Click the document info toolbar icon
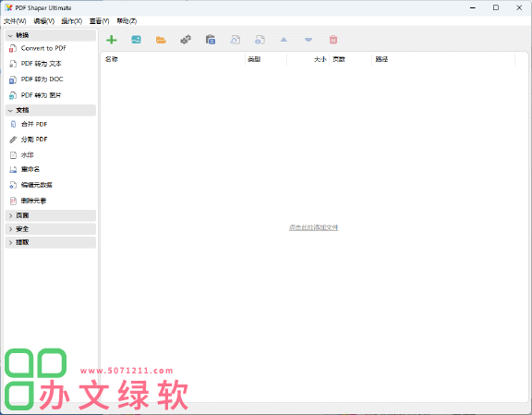 click(260, 40)
